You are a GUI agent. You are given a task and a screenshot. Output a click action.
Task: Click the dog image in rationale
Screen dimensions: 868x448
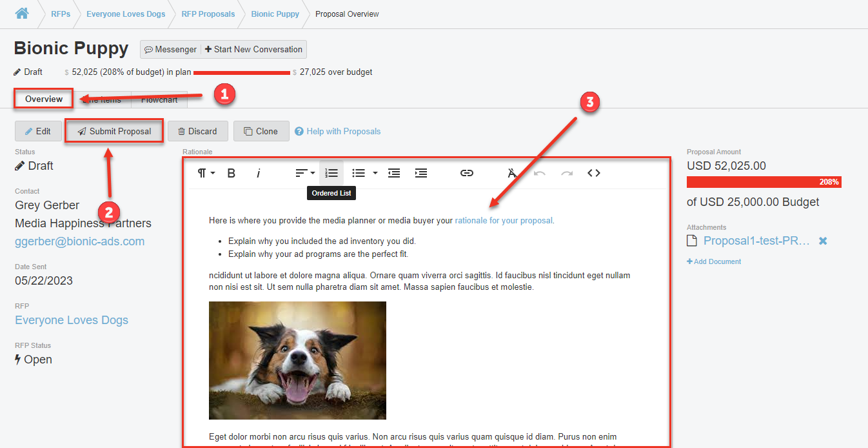tap(297, 360)
